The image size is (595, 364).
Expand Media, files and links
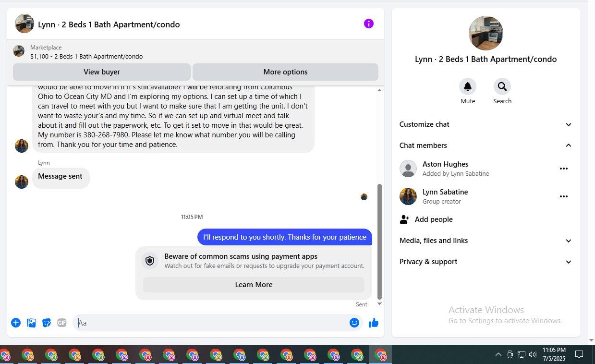click(486, 241)
